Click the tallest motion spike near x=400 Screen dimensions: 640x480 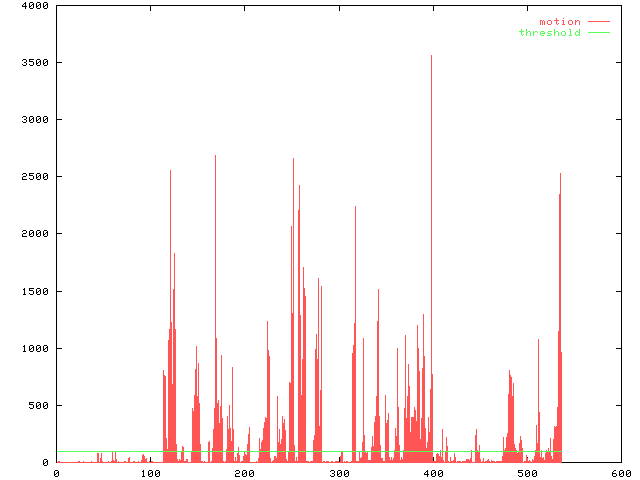tap(431, 200)
